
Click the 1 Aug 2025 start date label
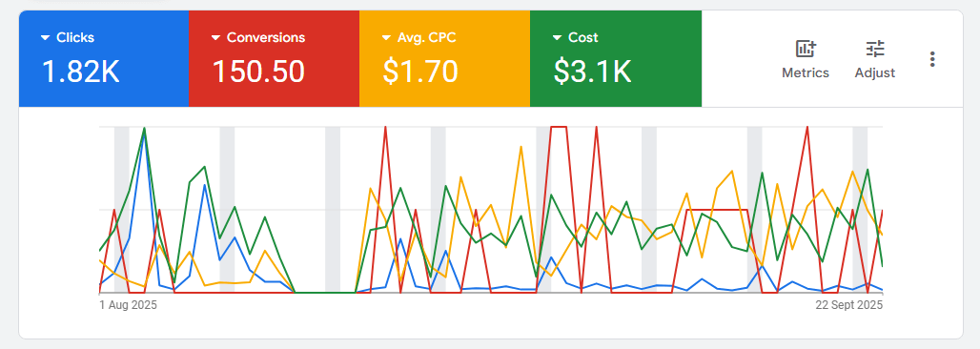(128, 305)
